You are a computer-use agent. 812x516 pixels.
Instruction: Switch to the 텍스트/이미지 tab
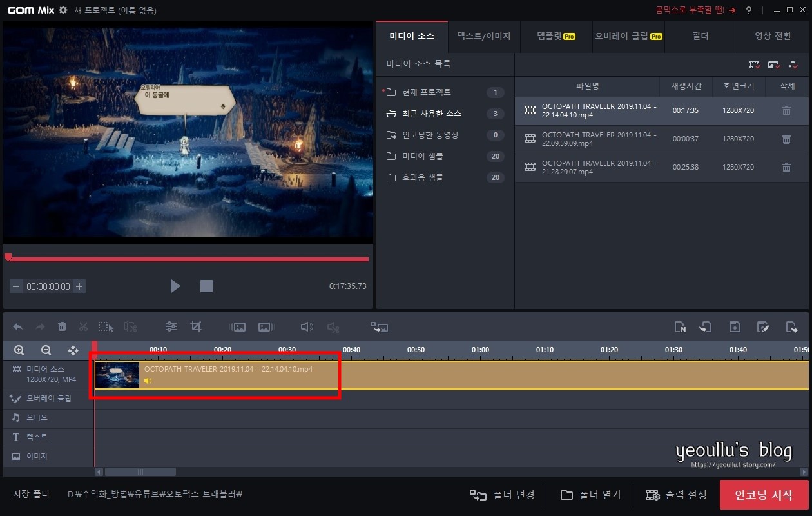pyautogui.click(x=483, y=36)
